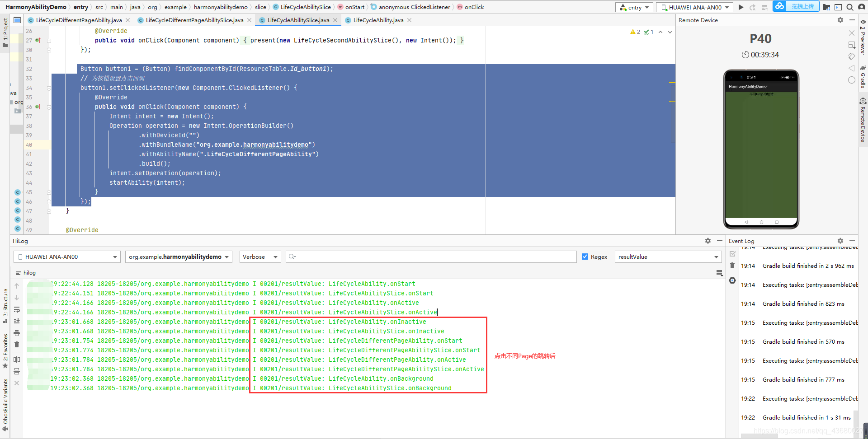Click the hot reload lines icon in toolbar
Screen dimensions: 868x439
(x=764, y=7)
